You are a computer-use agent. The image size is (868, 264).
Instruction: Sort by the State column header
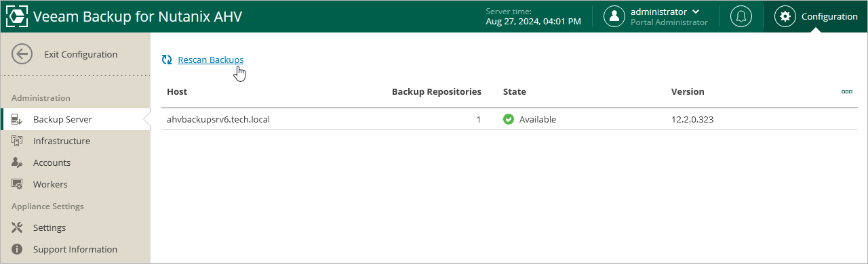(x=515, y=91)
